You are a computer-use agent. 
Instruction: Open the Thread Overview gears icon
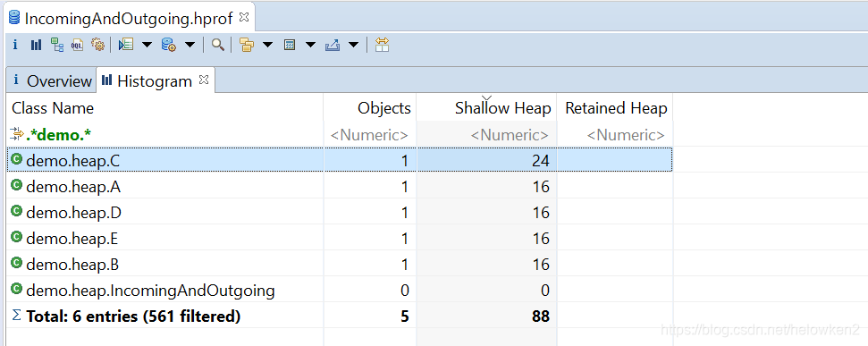coord(98,45)
